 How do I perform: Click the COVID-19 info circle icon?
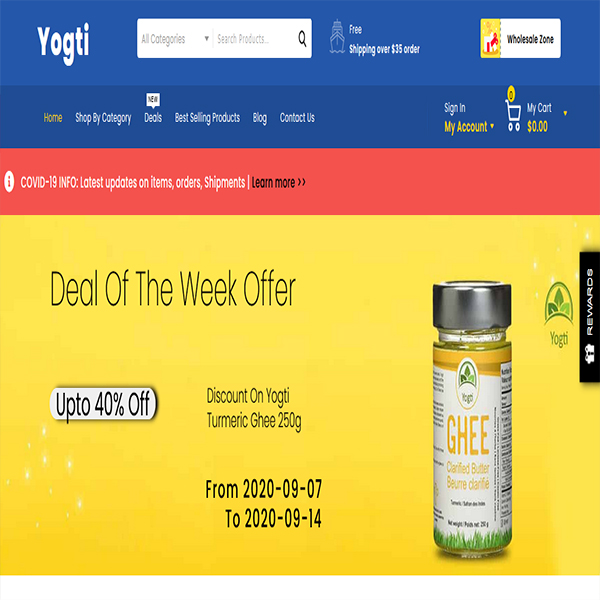[9, 181]
